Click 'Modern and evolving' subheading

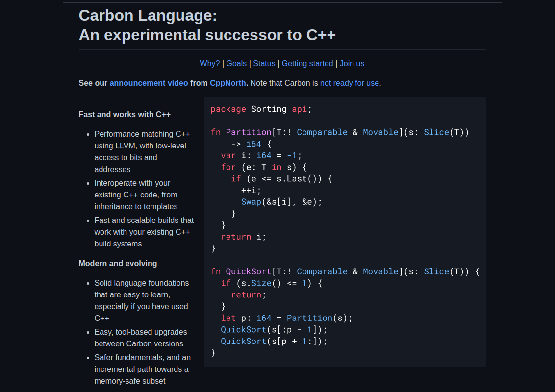tap(118, 264)
